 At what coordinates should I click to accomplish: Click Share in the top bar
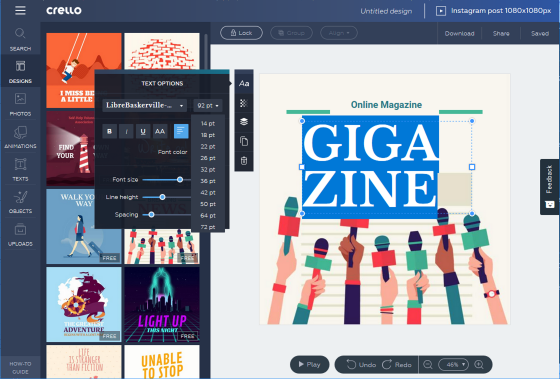(501, 33)
